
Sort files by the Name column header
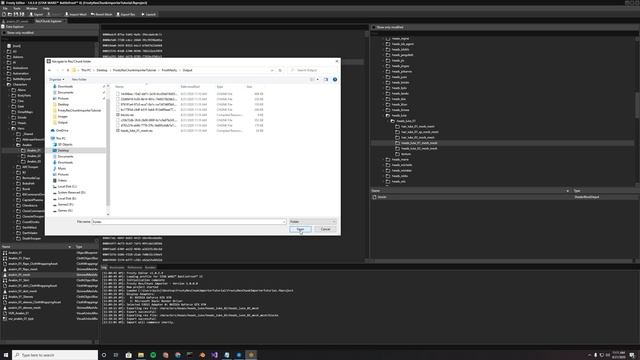tap(119, 87)
